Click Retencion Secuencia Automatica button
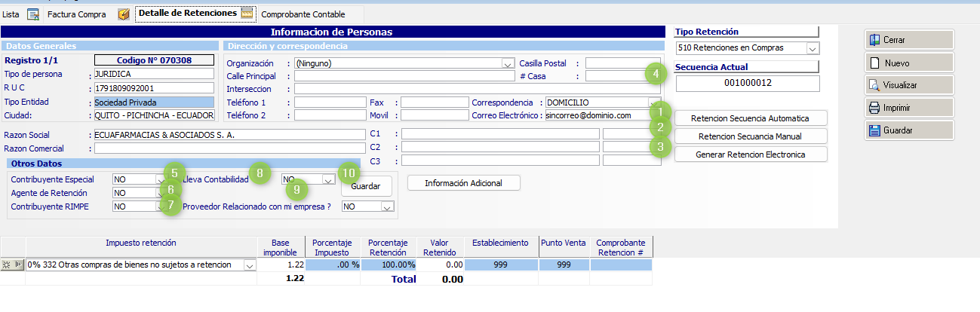 750,118
